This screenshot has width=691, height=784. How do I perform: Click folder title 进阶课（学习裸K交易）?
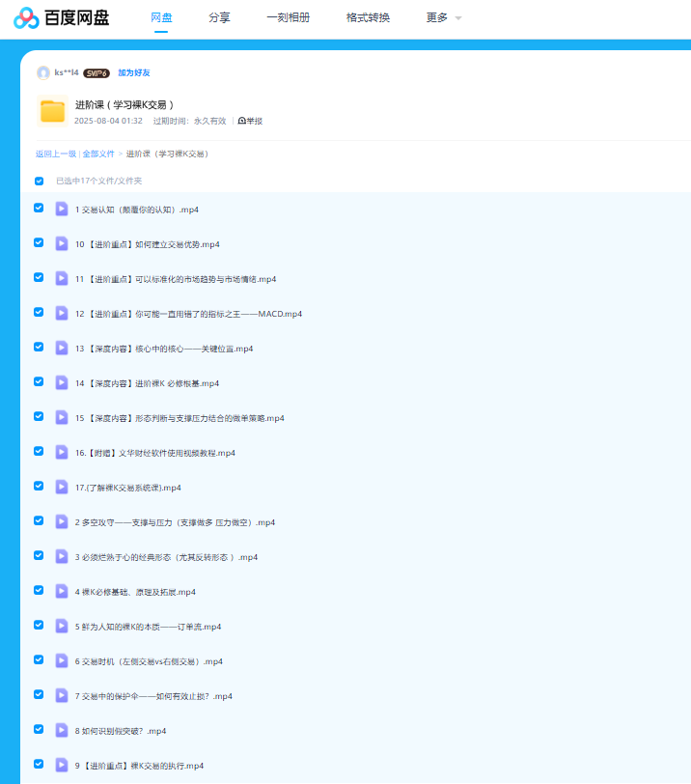(124, 105)
